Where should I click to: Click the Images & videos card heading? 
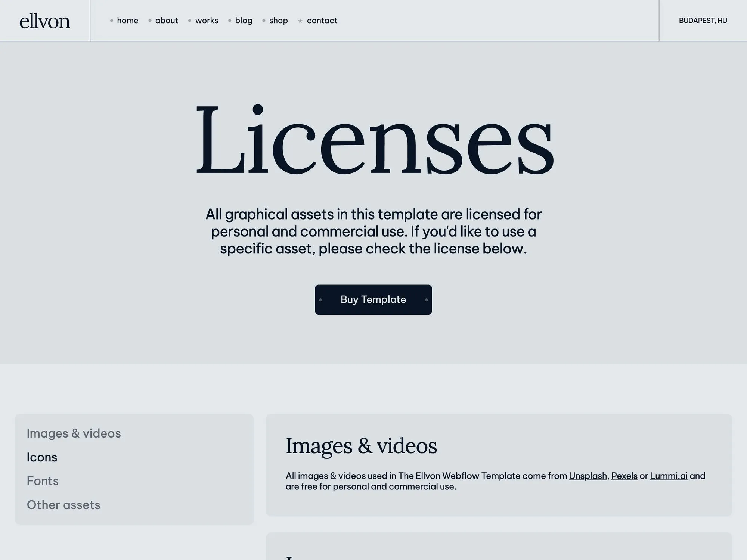point(361,446)
